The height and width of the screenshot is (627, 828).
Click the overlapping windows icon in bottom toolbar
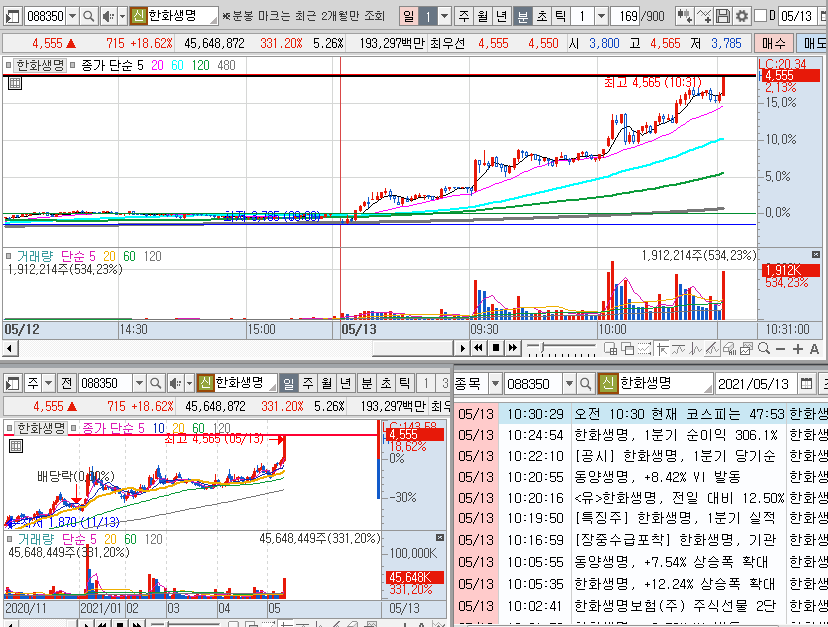tap(627, 349)
